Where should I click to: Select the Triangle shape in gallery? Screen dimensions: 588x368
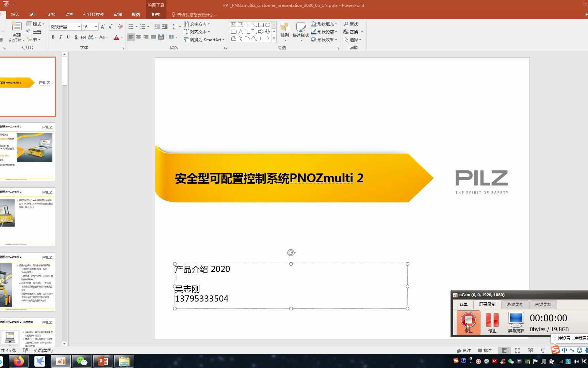coord(240,32)
